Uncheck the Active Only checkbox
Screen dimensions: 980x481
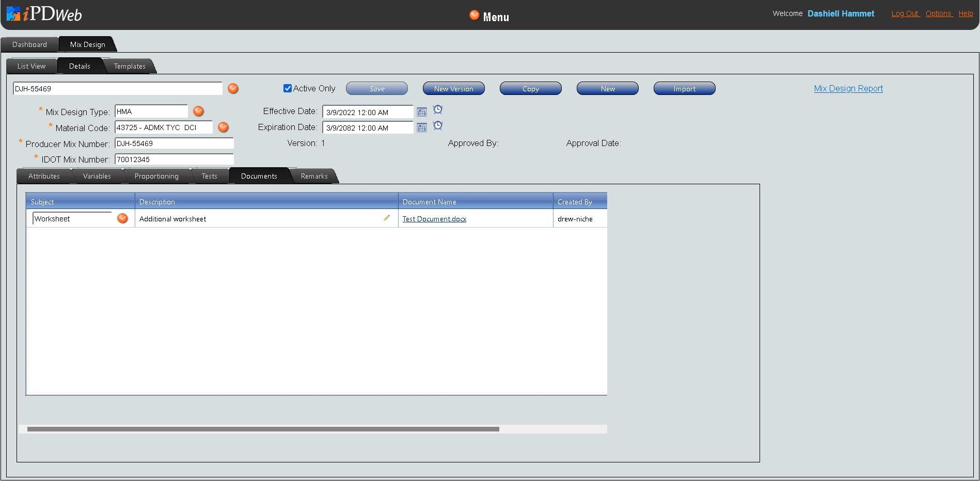point(288,88)
